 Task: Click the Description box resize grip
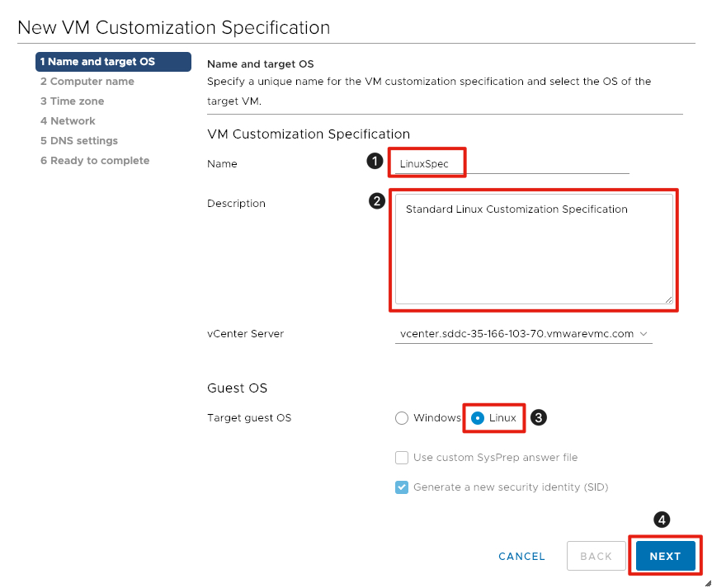point(668,299)
